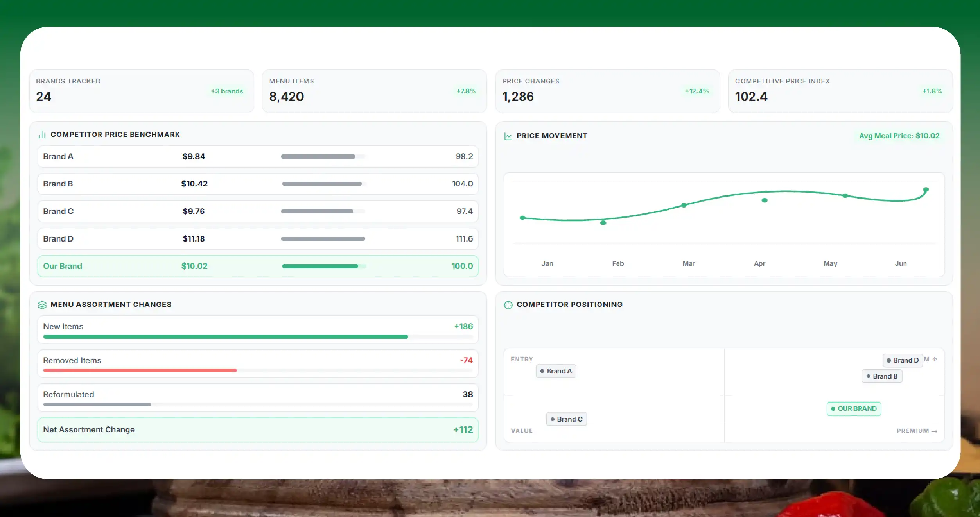
Task: Click the ENTRY axis label
Action: coord(522,360)
